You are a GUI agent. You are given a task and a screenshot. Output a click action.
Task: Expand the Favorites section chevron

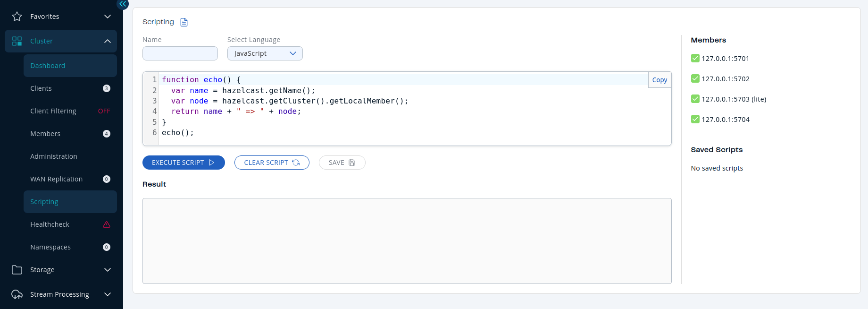(x=108, y=17)
